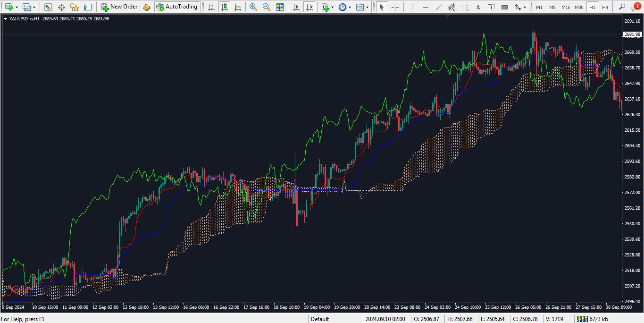
Task: Switch to the M1 timeframe
Action: point(539,7)
